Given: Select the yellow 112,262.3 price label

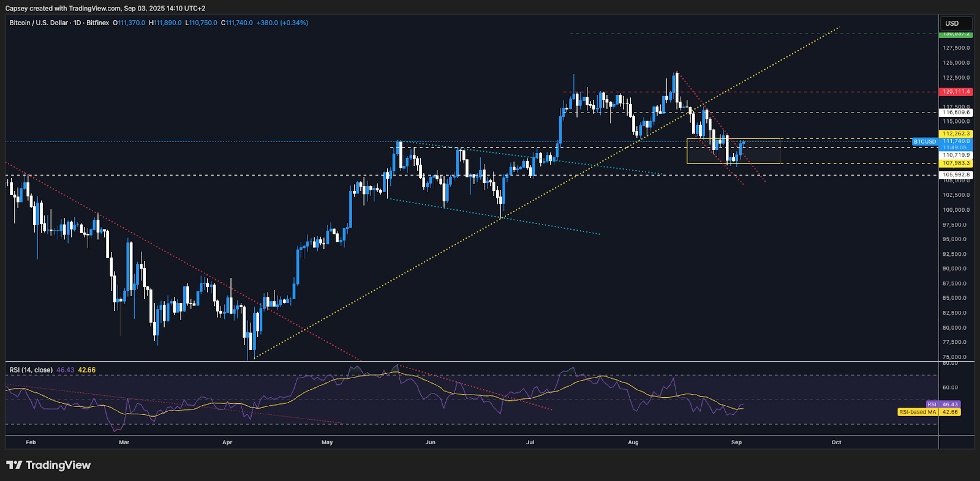Looking at the screenshot, I should [x=956, y=134].
